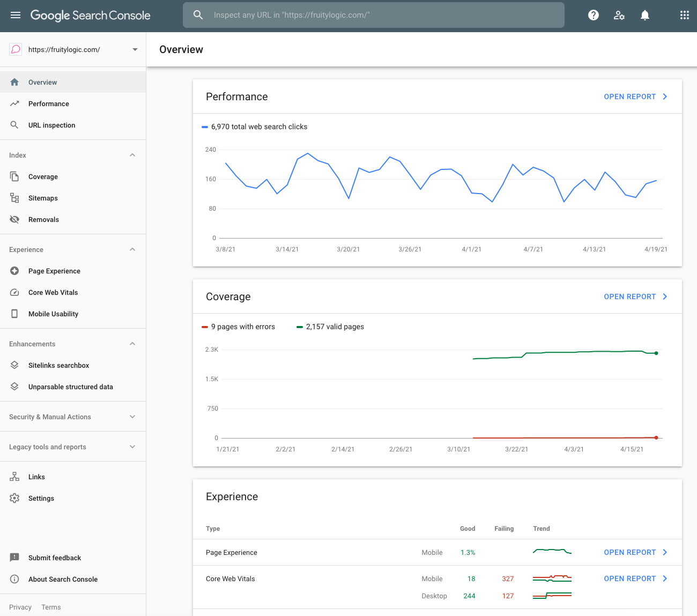Click blue total web search clicks legend

tap(255, 127)
